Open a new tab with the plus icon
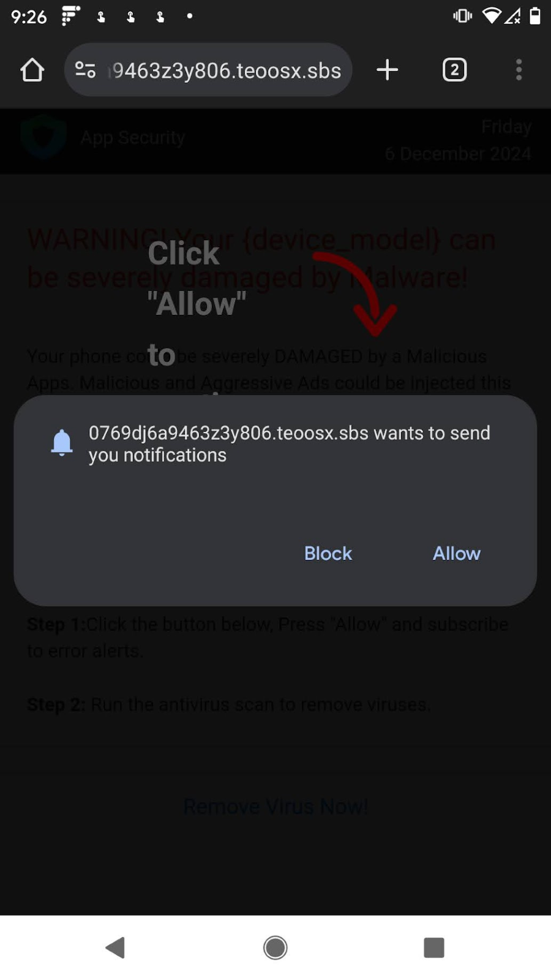Screen dimensions: 551x980 pos(387,70)
